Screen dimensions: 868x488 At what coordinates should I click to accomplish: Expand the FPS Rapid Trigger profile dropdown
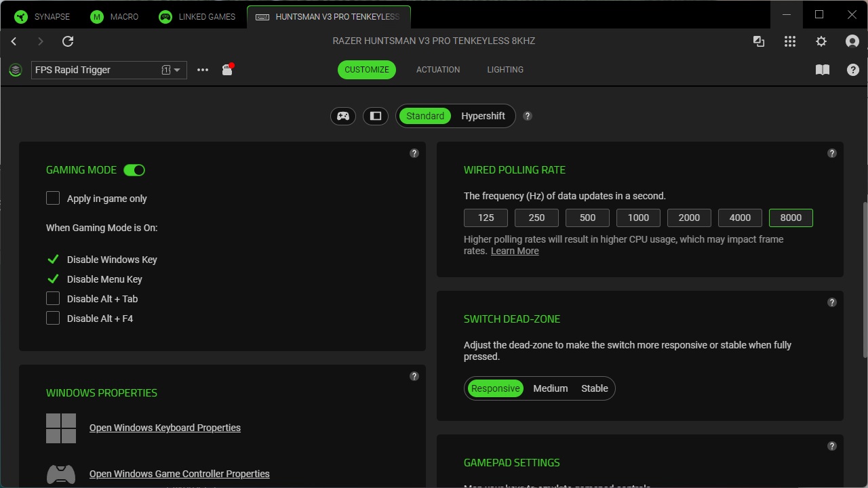click(176, 70)
